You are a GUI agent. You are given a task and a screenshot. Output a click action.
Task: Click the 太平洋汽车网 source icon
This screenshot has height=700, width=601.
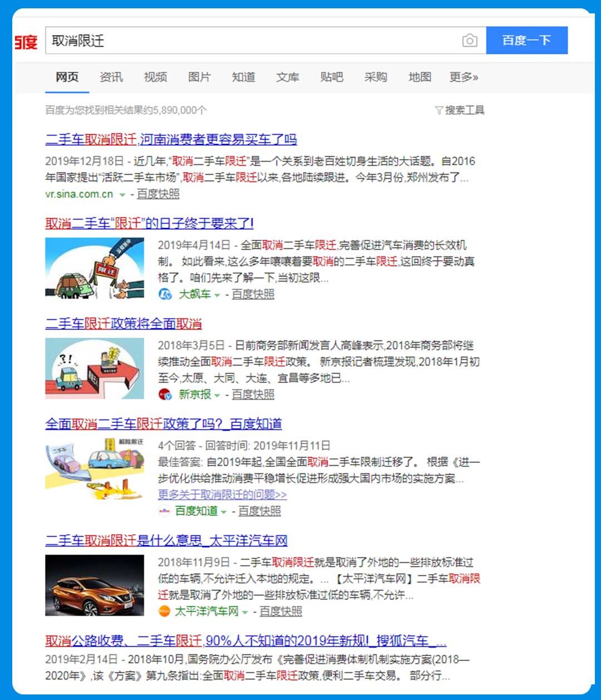(x=164, y=611)
